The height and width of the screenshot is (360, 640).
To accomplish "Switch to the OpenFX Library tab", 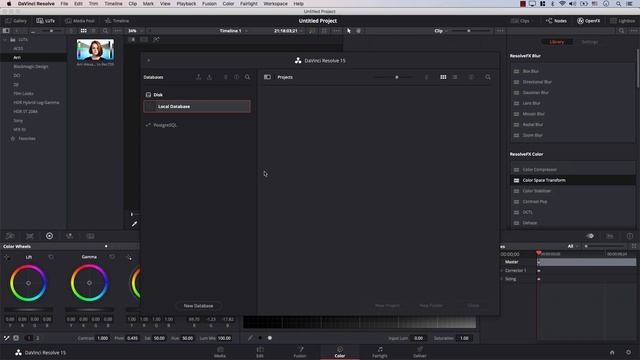I will (556, 42).
